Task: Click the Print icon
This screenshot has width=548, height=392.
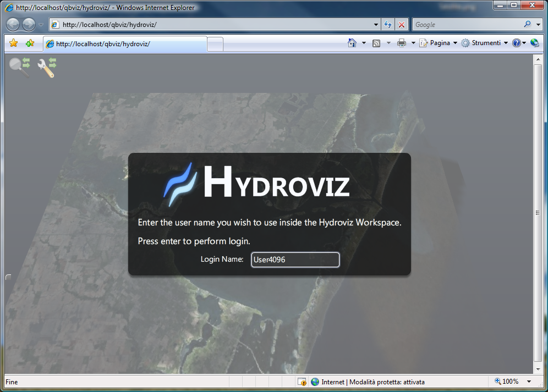Action: tap(402, 43)
